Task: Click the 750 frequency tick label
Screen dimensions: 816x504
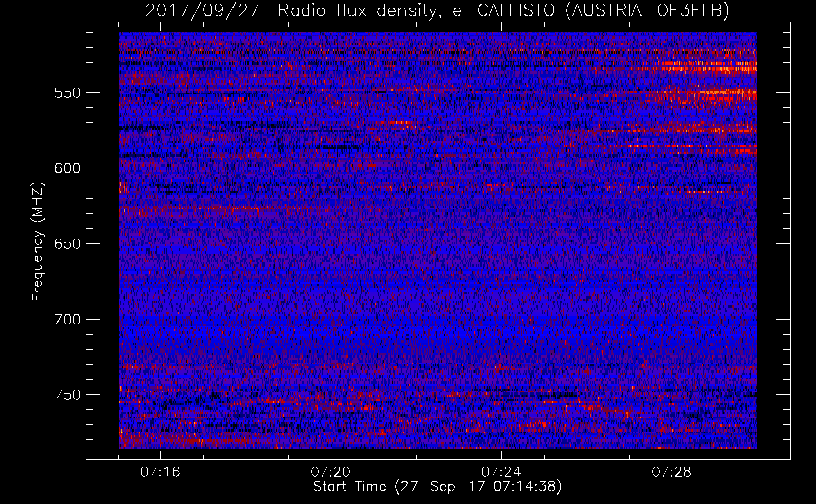Action: (x=68, y=395)
